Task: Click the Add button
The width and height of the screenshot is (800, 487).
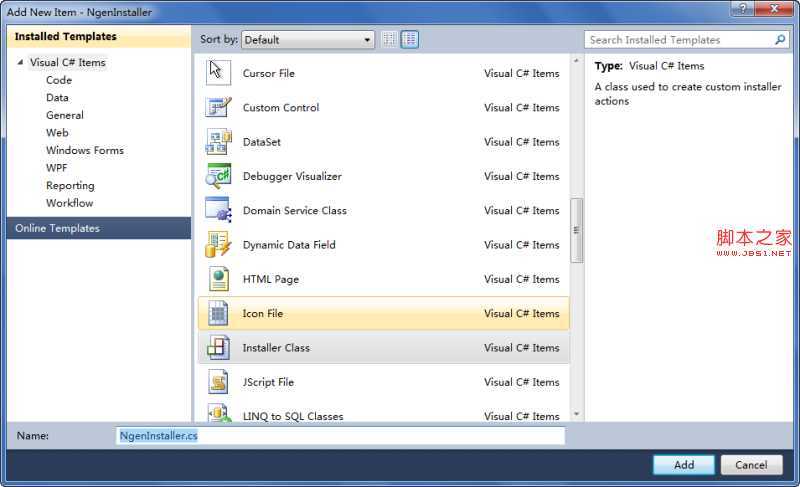Action: [683, 465]
